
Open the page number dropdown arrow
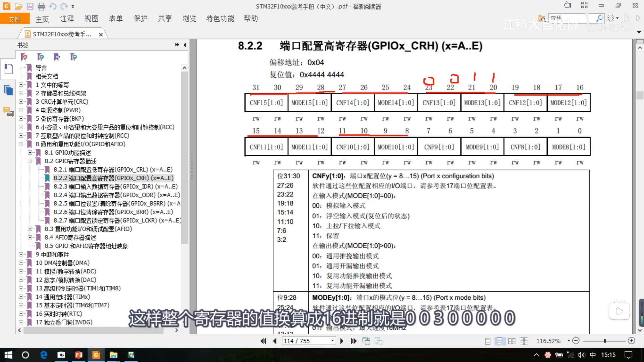click(332, 341)
